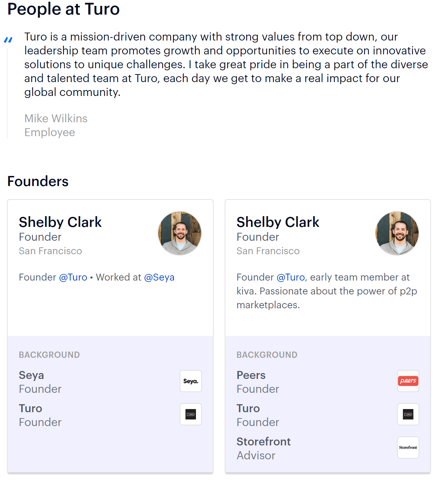This screenshot has height=487, width=448.
Task: Select Shelby Clark's name on the right card
Action: [x=278, y=222]
